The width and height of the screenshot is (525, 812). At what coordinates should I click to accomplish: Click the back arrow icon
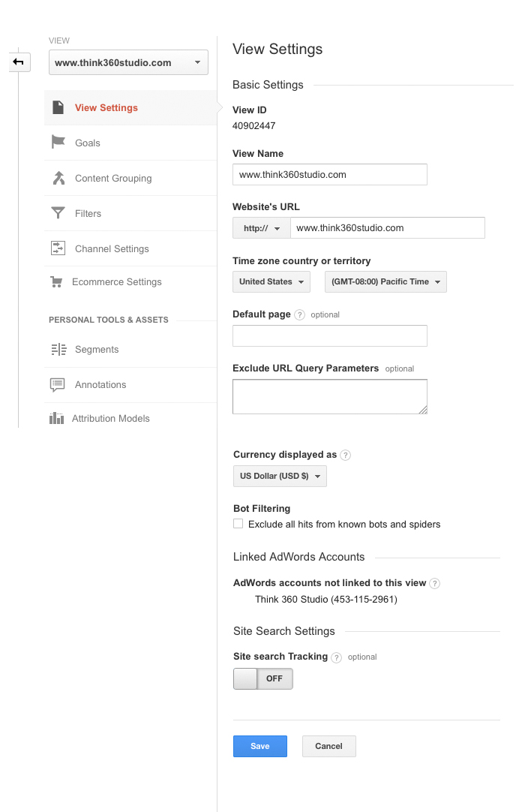coord(19,62)
